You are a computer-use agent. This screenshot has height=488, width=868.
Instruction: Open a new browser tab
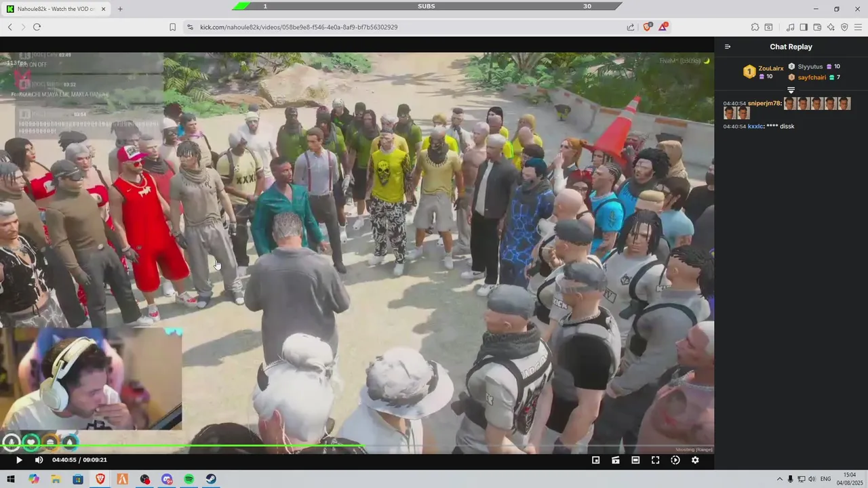(x=120, y=9)
